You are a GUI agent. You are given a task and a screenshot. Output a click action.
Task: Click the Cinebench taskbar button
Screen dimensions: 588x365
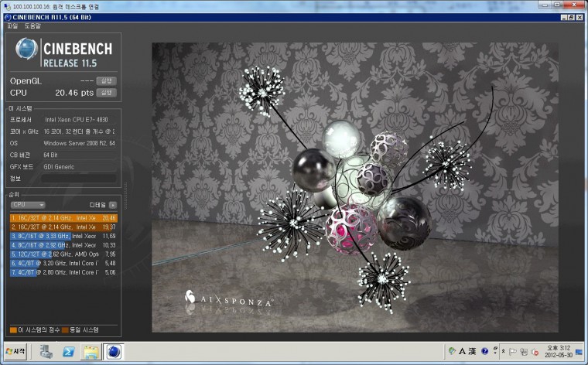114,352
